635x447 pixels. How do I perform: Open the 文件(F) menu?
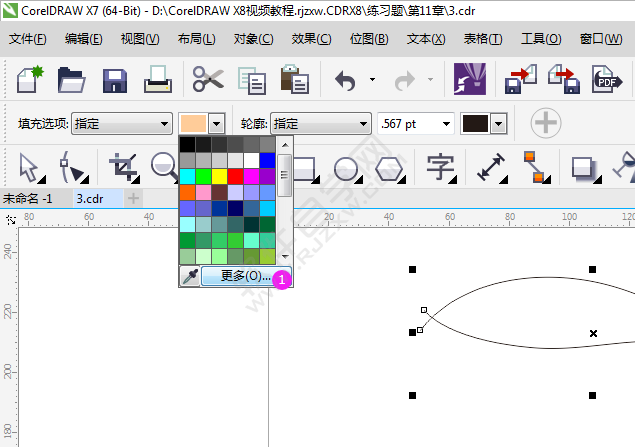point(28,39)
